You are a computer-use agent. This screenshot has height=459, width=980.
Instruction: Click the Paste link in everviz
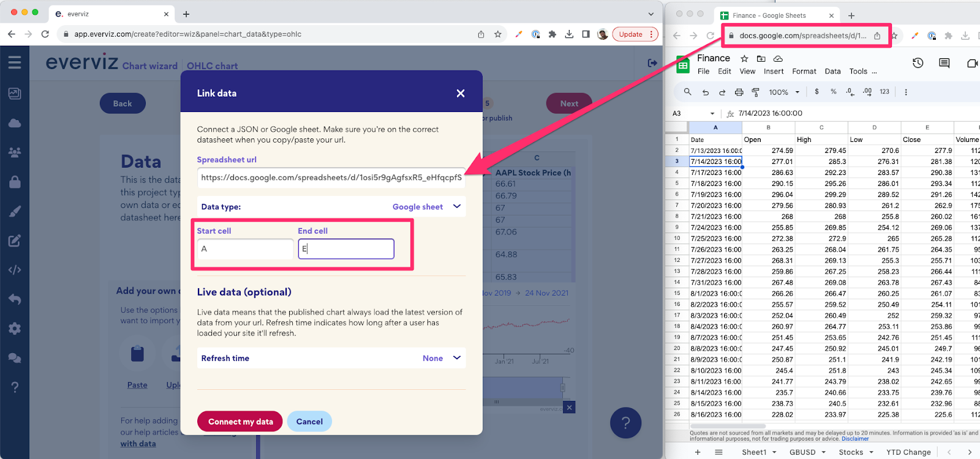(x=137, y=385)
